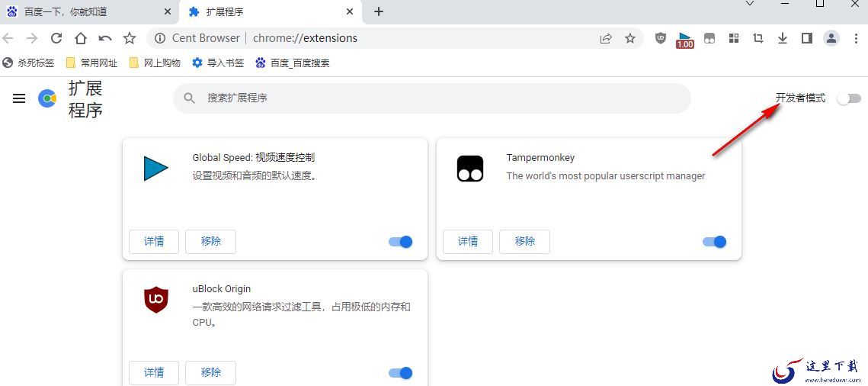Open the 网上购物 bookmark folder
The width and height of the screenshot is (868, 386).
(x=155, y=63)
